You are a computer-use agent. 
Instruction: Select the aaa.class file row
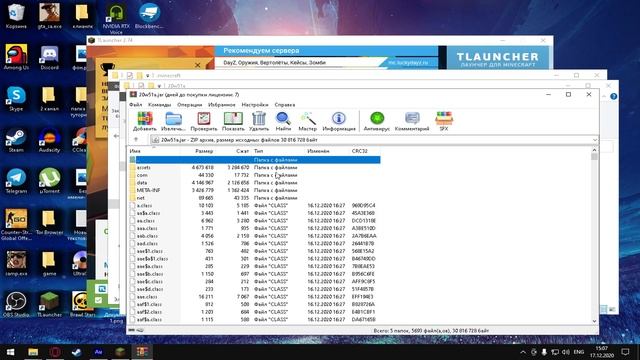[x=255, y=228]
